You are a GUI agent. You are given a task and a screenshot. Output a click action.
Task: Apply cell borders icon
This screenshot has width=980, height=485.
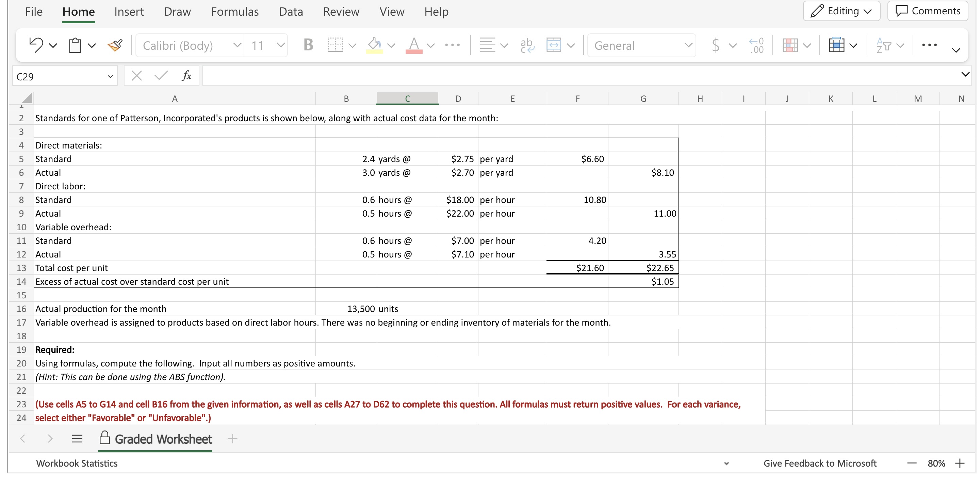(x=335, y=45)
